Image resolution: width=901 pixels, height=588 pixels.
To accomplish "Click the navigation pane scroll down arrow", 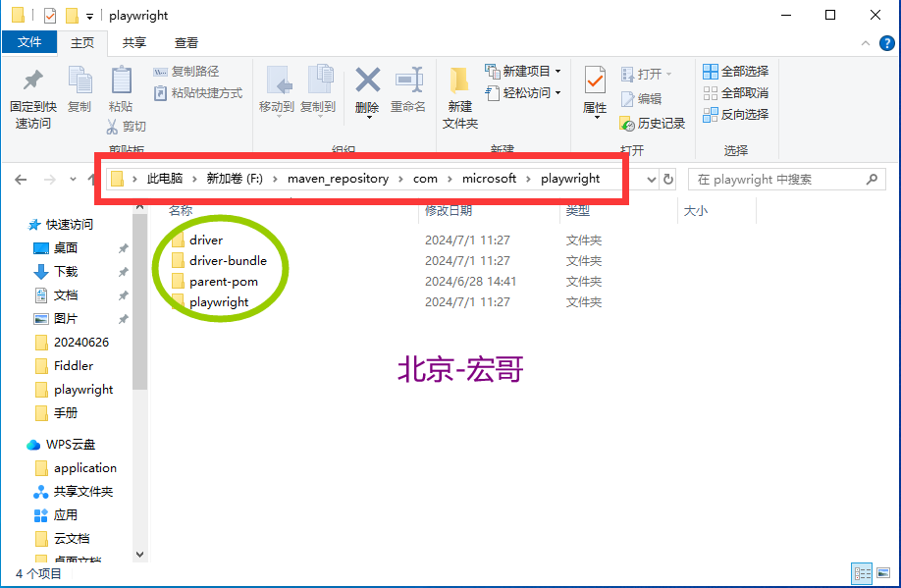I will tap(139, 555).
